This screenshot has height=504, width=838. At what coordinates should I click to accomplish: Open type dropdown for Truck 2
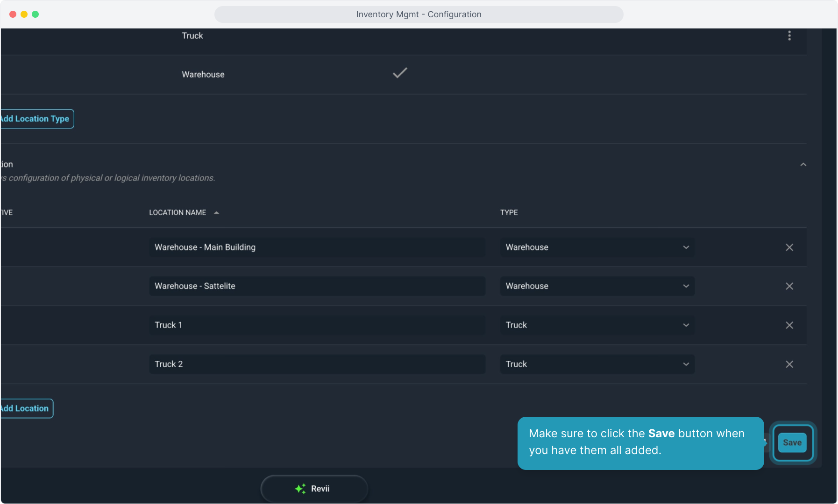[597, 364]
